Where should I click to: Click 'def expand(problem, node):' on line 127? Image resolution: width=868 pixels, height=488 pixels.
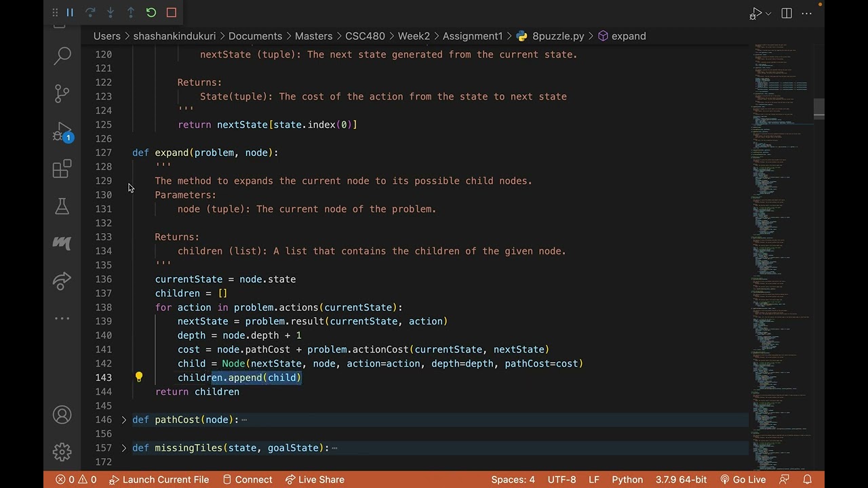coord(205,152)
